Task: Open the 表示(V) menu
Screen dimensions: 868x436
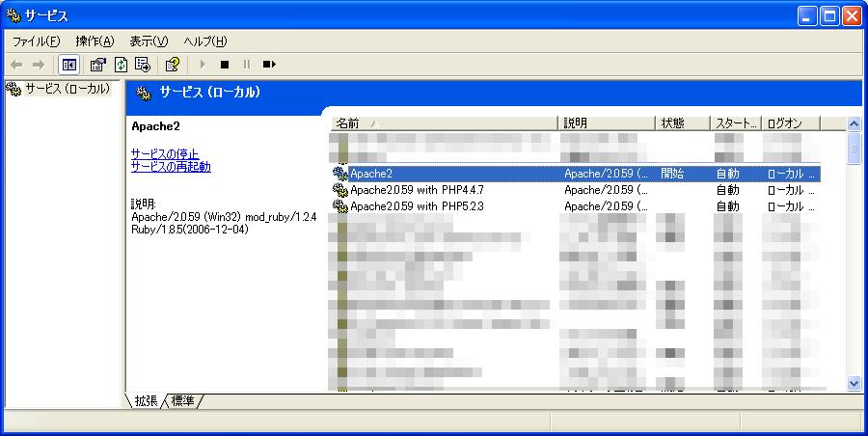Action: pos(149,41)
